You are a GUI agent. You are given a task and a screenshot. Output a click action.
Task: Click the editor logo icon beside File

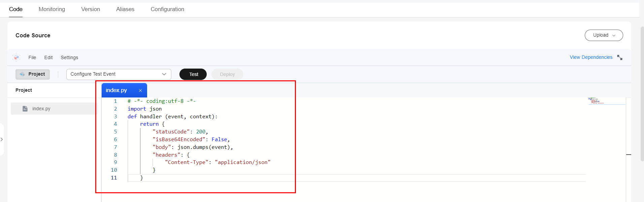16,57
